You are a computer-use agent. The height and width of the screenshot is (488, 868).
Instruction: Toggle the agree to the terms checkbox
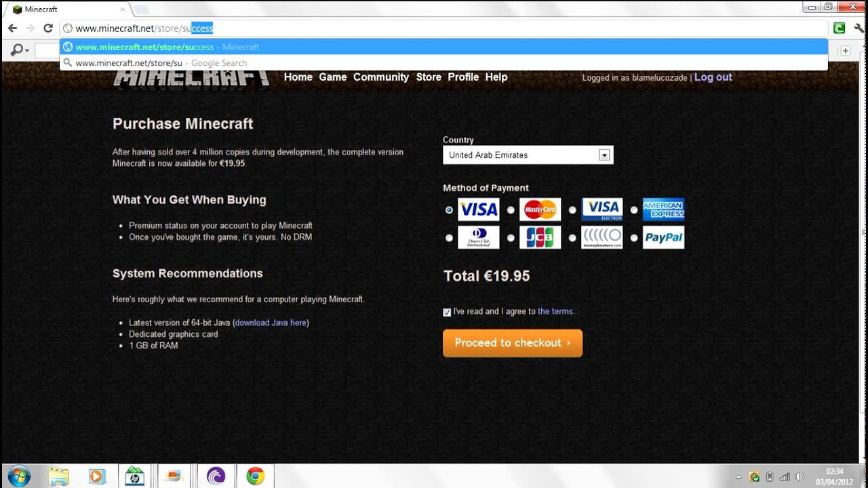(447, 312)
